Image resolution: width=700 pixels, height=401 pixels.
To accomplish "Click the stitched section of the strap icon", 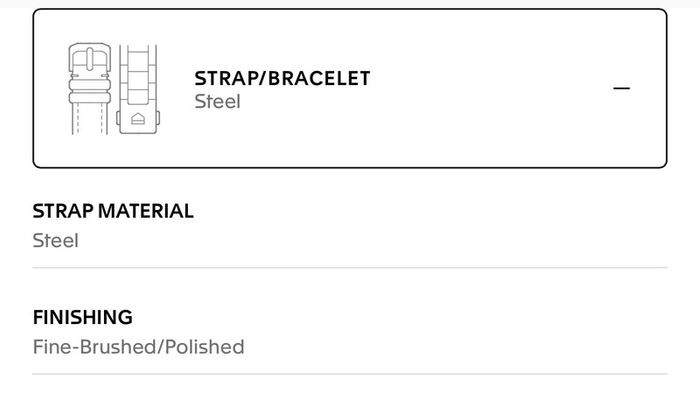I will tap(90, 118).
